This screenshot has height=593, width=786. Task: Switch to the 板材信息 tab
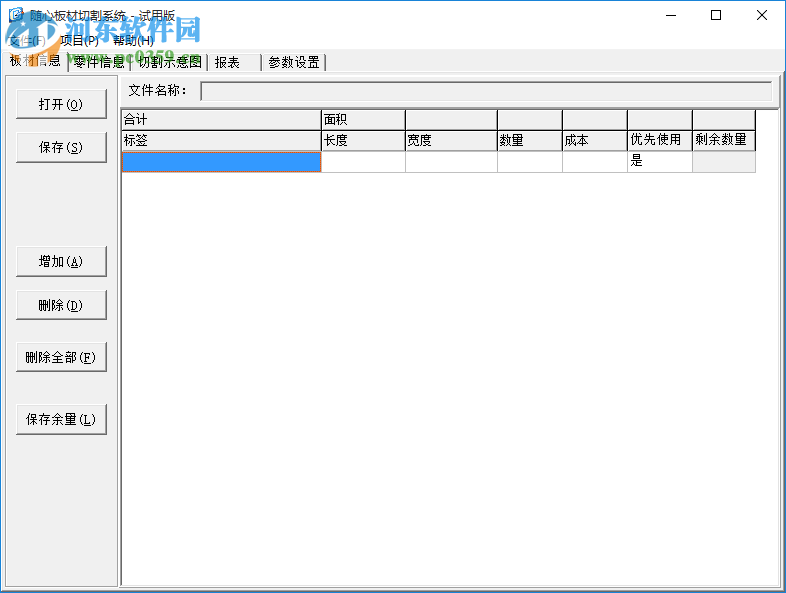[x=35, y=61]
